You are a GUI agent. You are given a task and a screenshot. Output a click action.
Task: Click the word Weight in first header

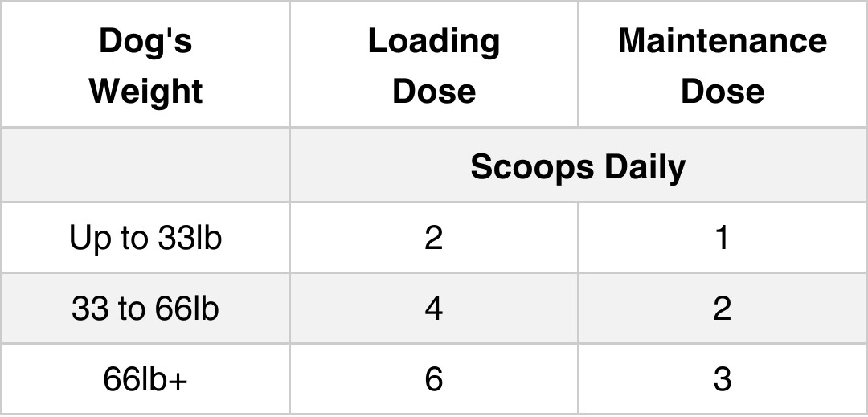click(146, 92)
